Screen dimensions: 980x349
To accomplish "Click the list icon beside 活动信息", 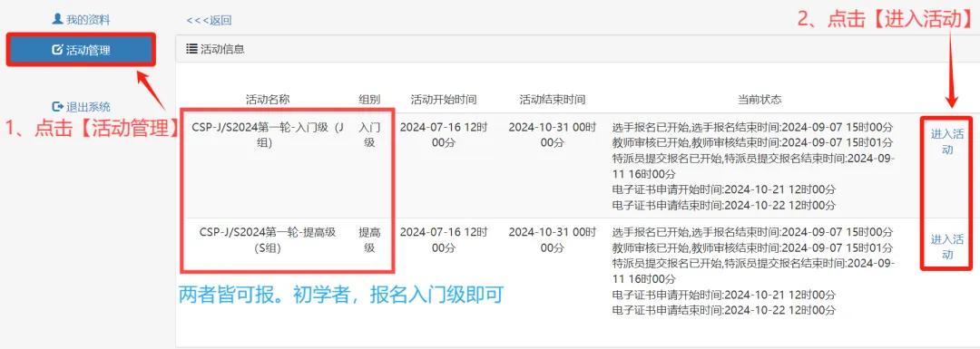I will (x=191, y=49).
